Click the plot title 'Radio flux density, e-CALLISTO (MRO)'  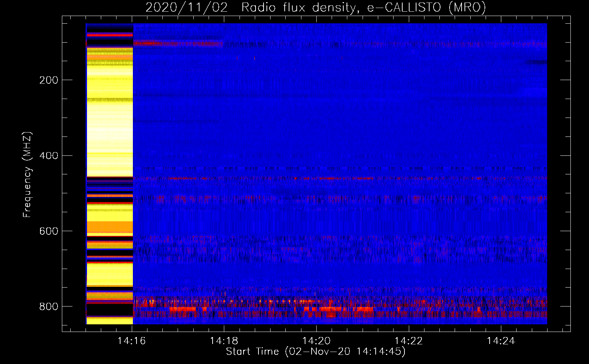pyautogui.click(x=364, y=7)
